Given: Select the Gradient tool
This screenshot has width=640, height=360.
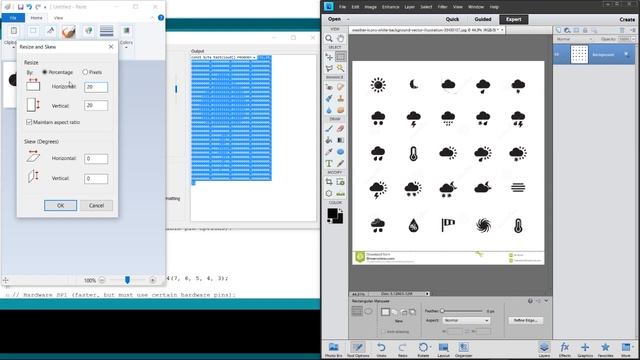Looking at the screenshot, I should tap(340, 140).
